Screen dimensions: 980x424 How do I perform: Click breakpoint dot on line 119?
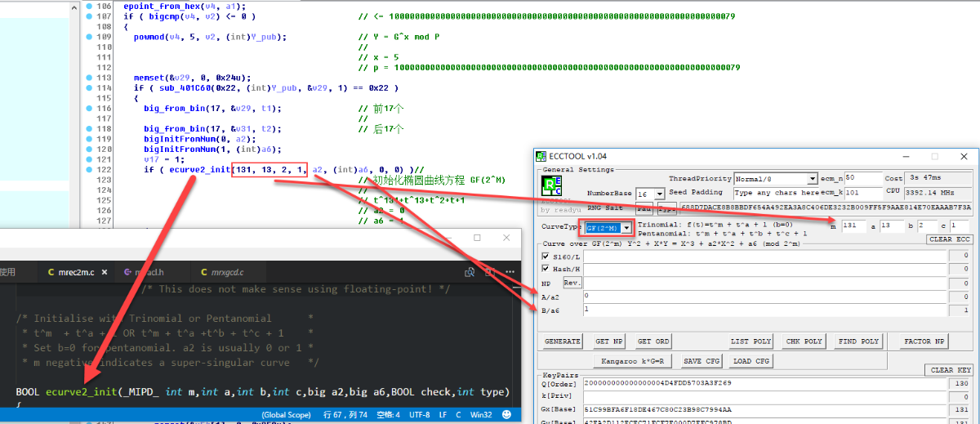89,139
